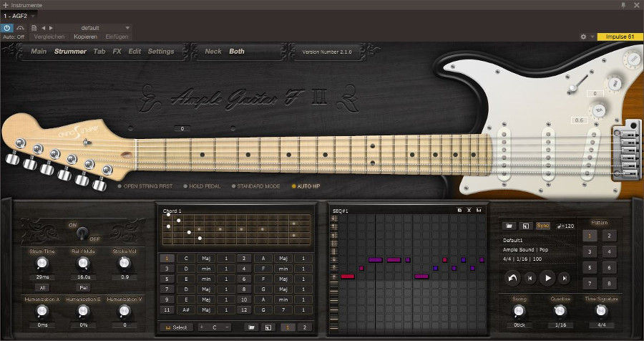This screenshot has height=341, width=644.
Task: Flip the Strummer ON/OFF switch
Action: (x=82, y=233)
